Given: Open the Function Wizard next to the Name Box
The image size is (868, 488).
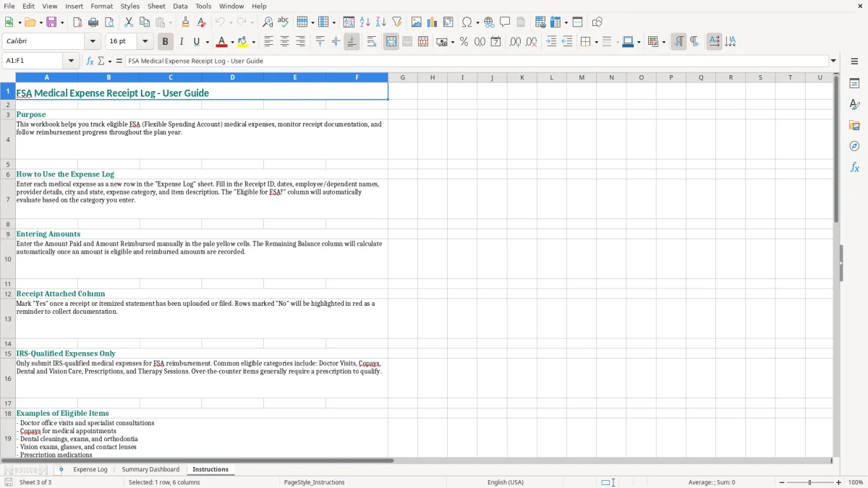Looking at the screenshot, I should pyautogui.click(x=90, y=61).
